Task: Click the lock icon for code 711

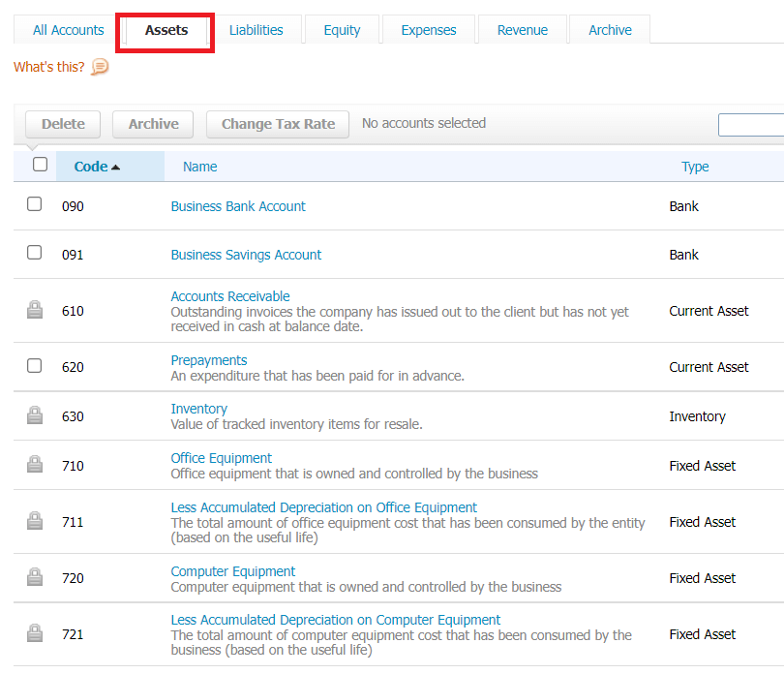Action: [x=35, y=522]
